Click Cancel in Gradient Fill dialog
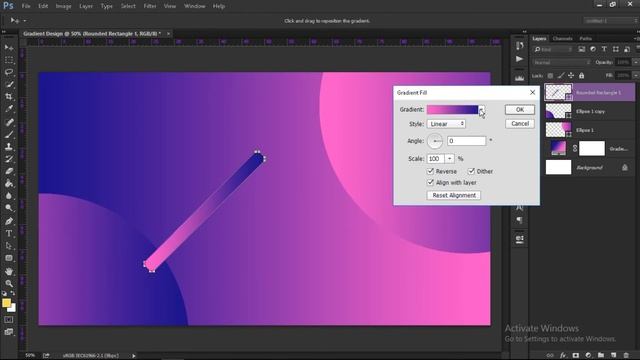This screenshot has height=360, width=640. (x=520, y=124)
